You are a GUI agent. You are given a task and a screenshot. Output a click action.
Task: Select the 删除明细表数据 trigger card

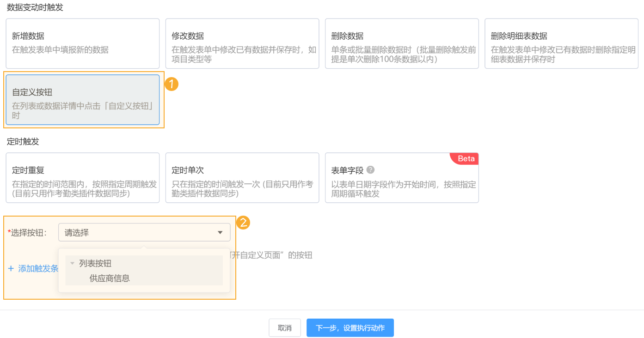pos(561,43)
